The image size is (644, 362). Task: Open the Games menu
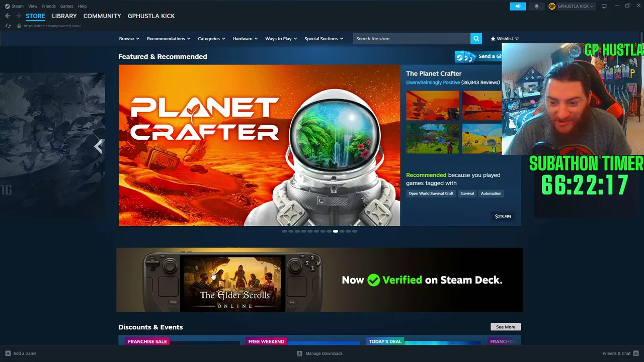66,6
